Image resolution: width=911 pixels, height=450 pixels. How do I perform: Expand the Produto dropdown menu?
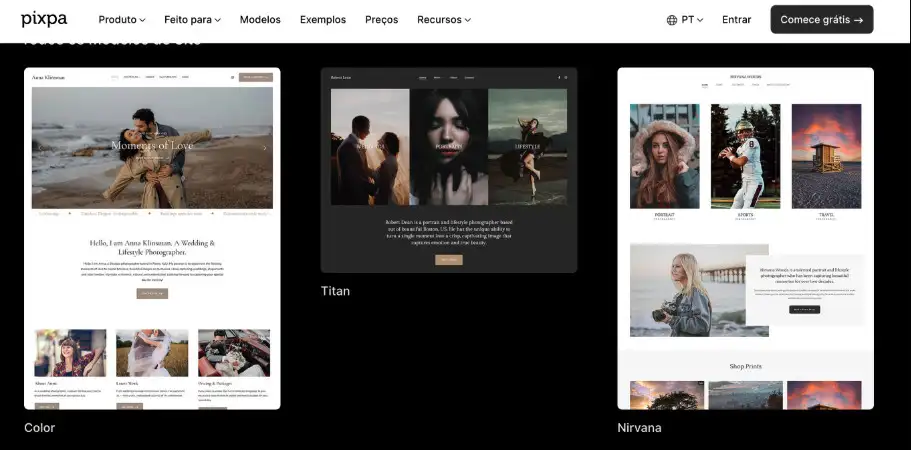click(x=121, y=20)
